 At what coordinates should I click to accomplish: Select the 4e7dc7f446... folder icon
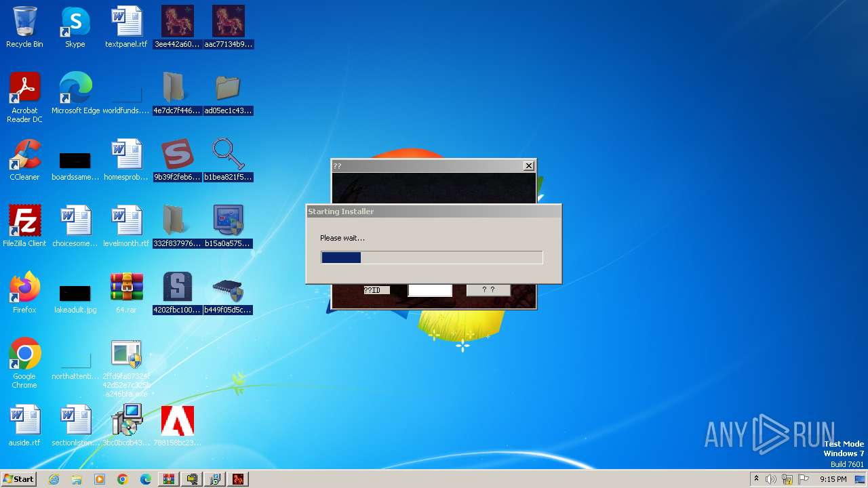coord(177,94)
